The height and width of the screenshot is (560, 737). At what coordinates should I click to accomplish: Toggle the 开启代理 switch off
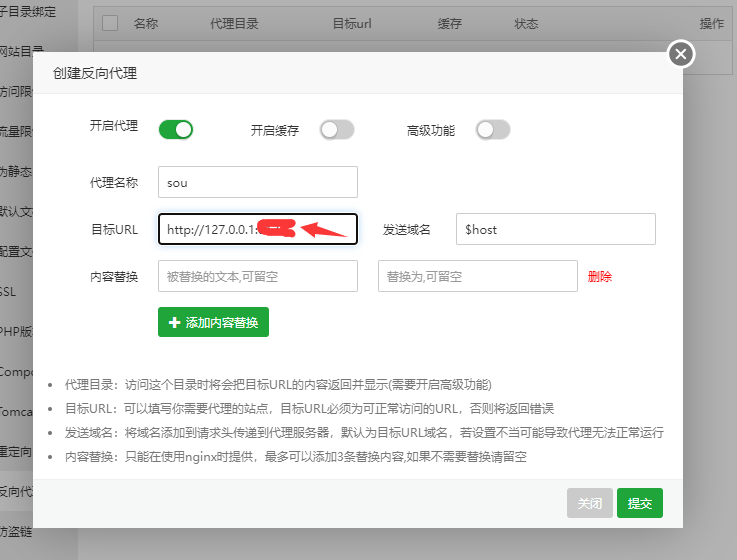(175, 129)
